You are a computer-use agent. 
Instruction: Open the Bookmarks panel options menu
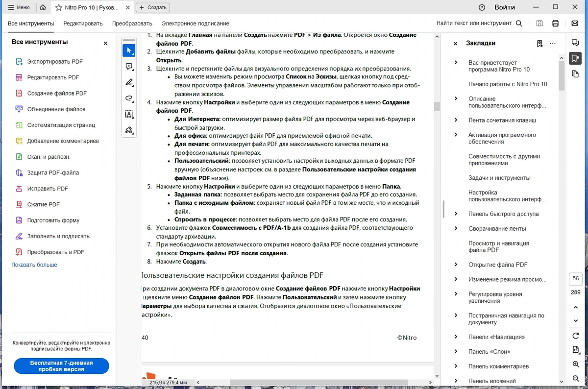(553, 43)
